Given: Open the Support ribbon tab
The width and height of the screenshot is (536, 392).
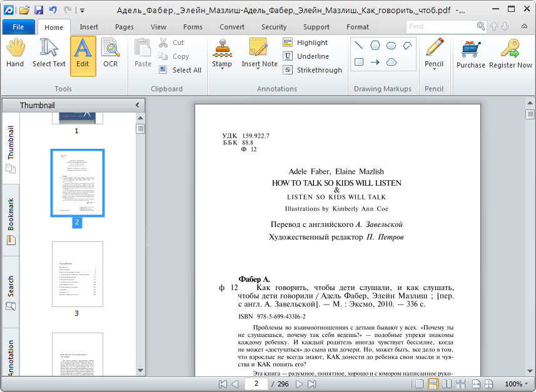Looking at the screenshot, I should pyautogui.click(x=316, y=27).
